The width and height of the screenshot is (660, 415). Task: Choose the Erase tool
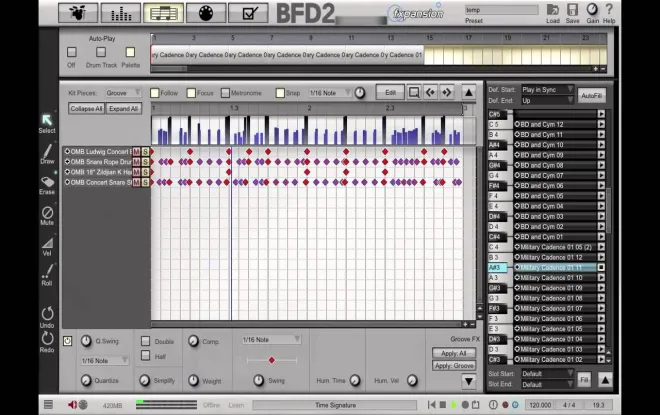coord(47,182)
